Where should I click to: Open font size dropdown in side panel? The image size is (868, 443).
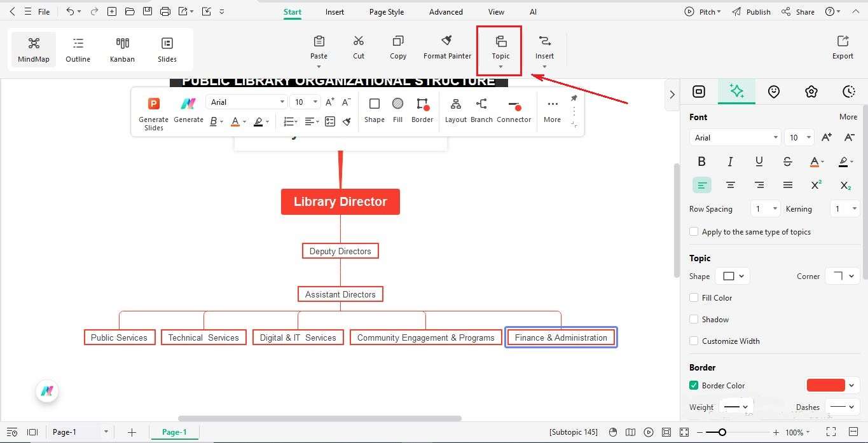(x=799, y=137)
